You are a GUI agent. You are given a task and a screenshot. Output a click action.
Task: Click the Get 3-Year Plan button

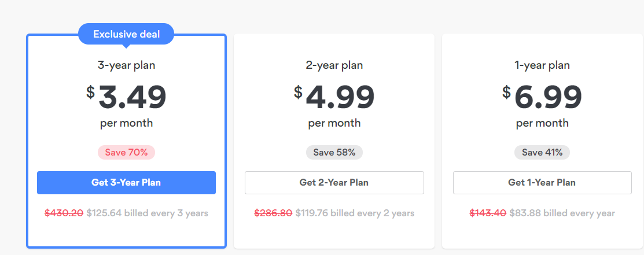[126, 183]
